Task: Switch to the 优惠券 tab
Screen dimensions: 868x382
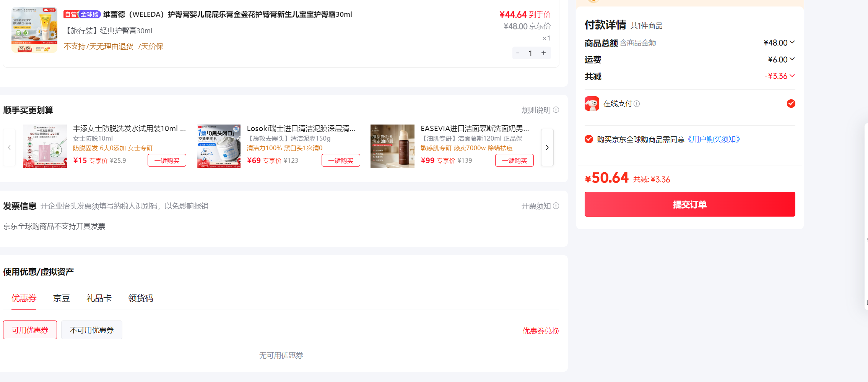Action: point(24,298)
